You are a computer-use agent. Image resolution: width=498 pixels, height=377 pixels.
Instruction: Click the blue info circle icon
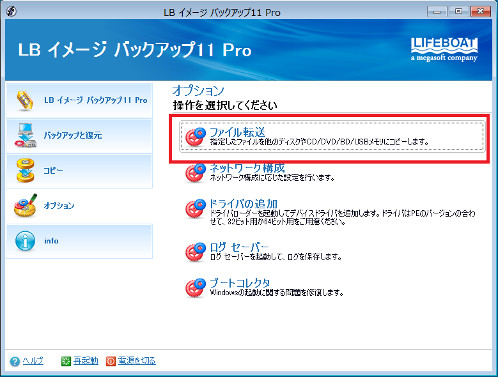(25, 241)
